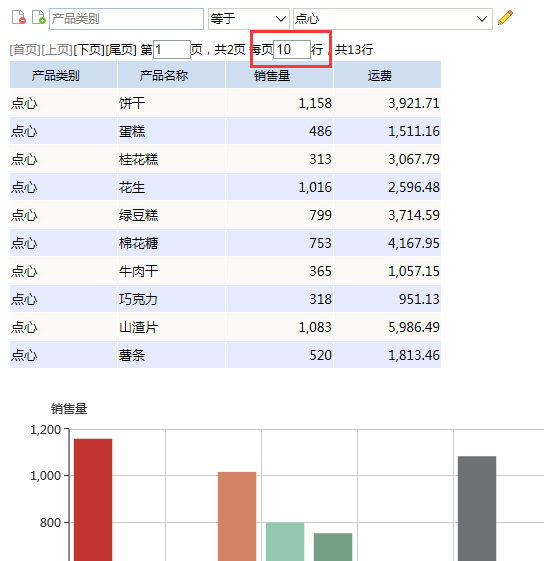Click the remove filter condition icon
544x561 pixels.
click(x=19, y=17)
